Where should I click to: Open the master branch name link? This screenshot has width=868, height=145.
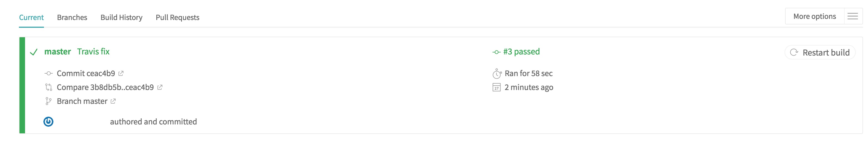click(58, 51)
